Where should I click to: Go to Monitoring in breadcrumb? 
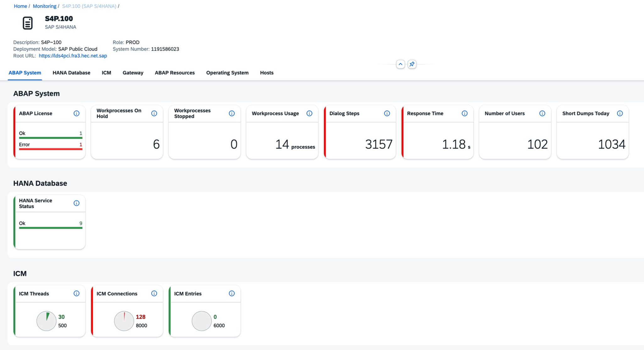click(44, 6)
